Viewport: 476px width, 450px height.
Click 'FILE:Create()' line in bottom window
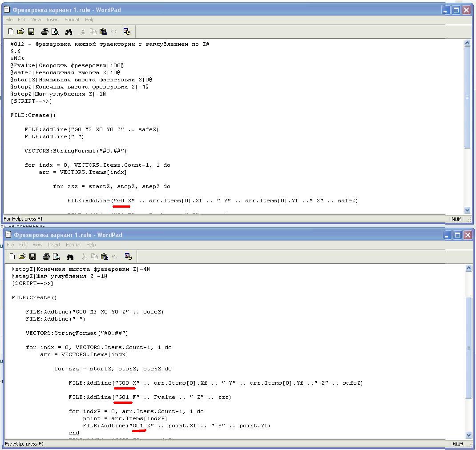(34, 297)
